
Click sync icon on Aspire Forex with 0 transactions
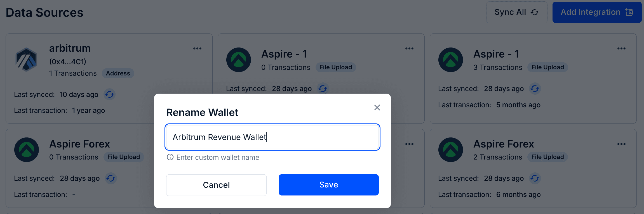point(111,178)
